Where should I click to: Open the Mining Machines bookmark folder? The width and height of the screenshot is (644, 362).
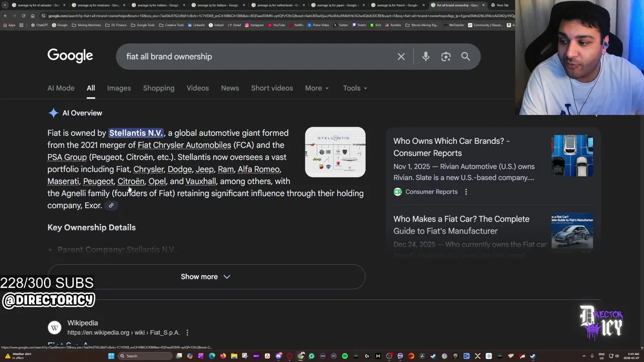[x=86, y=25]
